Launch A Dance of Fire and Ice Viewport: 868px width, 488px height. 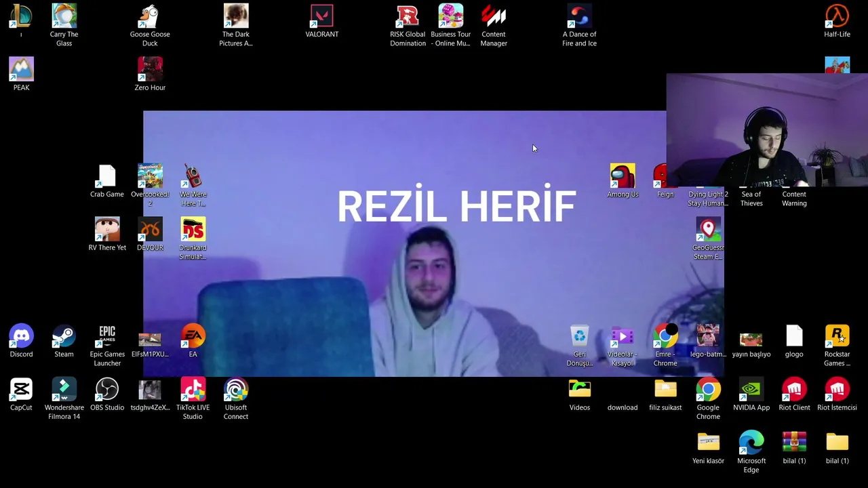[x=579, y=16]
